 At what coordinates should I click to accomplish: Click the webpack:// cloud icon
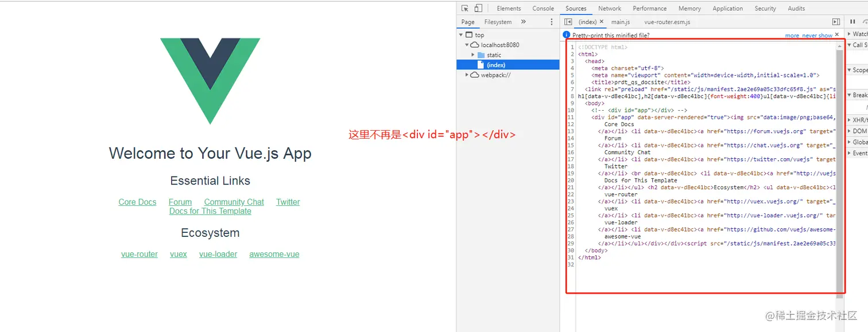click(x=475, y=75)
